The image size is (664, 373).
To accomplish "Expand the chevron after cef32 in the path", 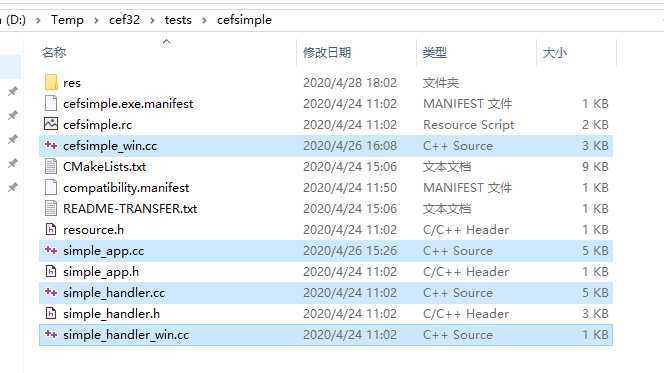I will 152,20.
